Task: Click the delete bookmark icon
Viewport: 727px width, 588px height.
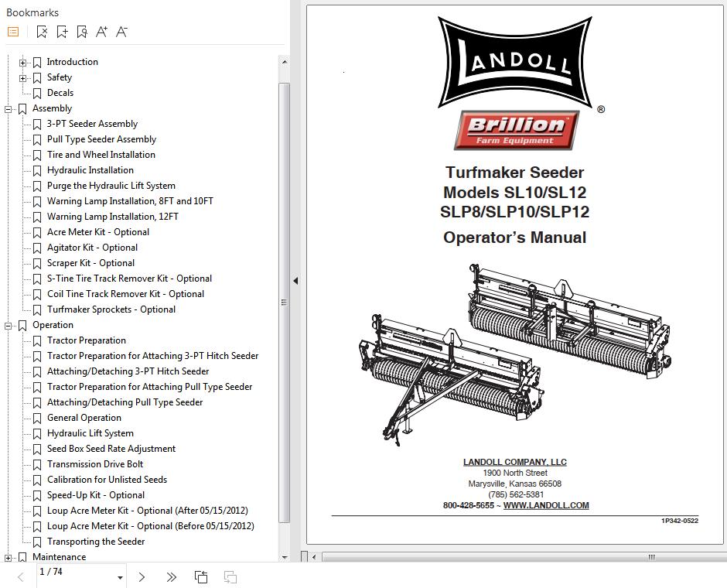Action: (42, 32)
